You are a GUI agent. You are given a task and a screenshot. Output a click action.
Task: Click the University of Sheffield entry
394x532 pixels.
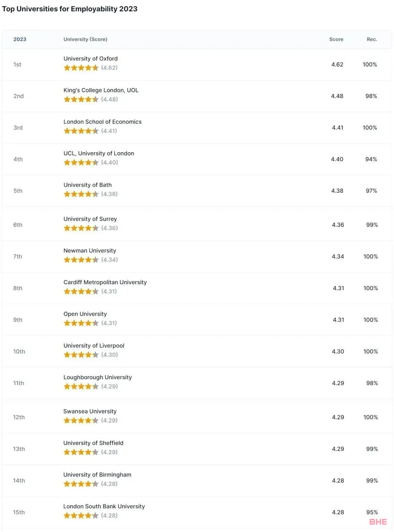click(93, 443)
